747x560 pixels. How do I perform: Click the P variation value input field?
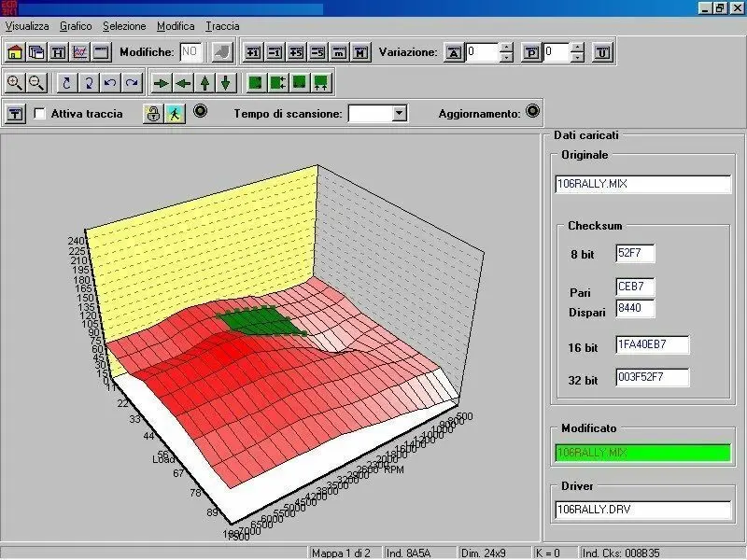click(557, 52)
